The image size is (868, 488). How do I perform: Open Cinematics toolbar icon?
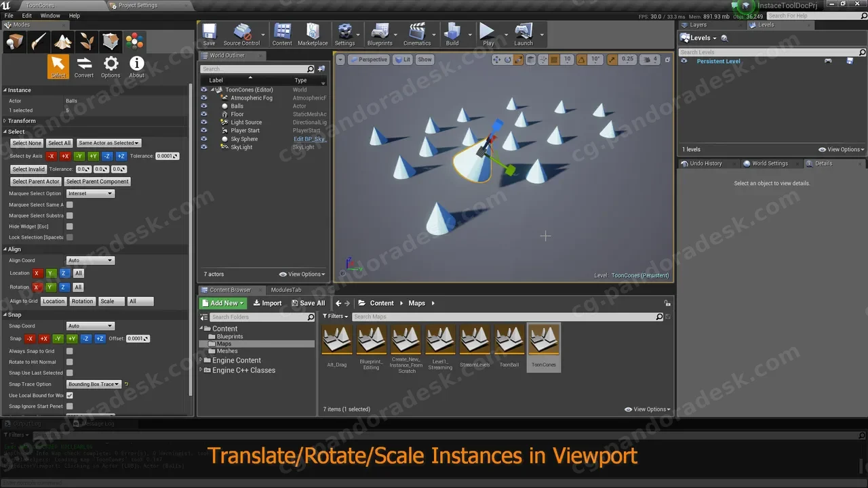click(417, 35)
